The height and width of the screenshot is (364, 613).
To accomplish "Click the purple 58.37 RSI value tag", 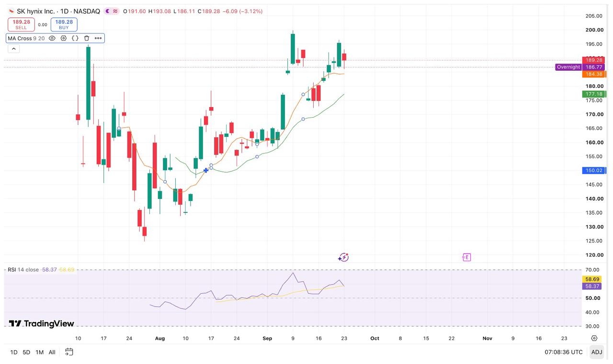I will tap(592, 286).
